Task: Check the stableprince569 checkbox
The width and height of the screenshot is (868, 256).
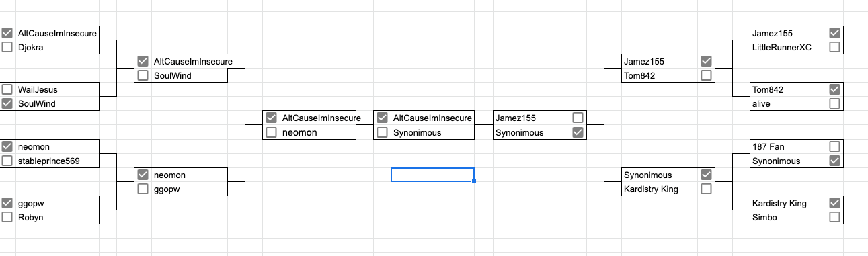Action: click(x=7, y=161)
